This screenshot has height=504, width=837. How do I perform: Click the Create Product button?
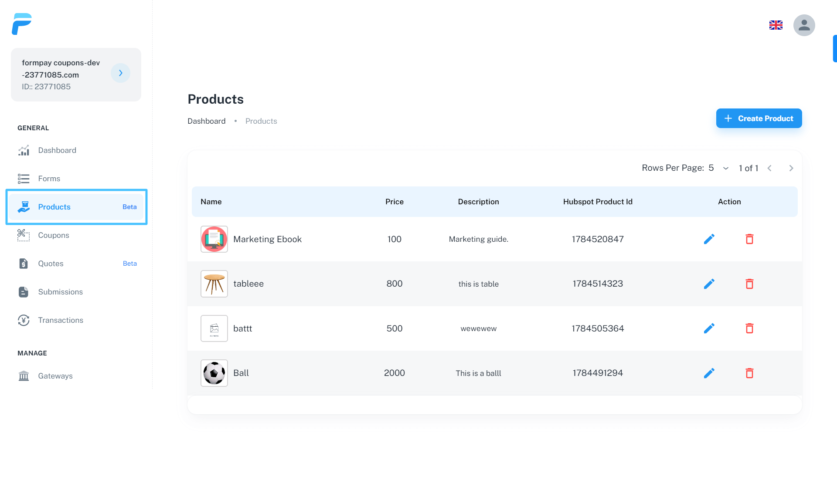(759, 118)
